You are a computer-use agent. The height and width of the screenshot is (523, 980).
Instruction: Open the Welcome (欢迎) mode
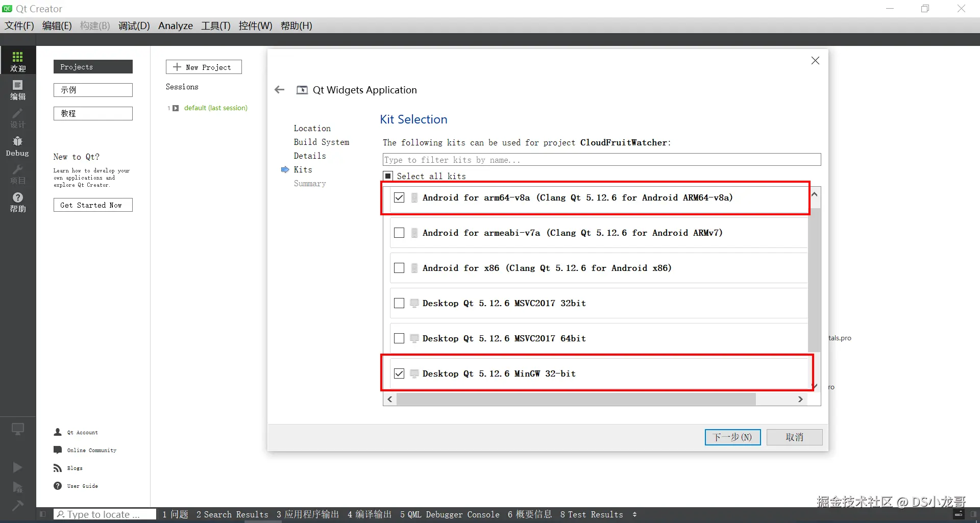pos(18,61)
